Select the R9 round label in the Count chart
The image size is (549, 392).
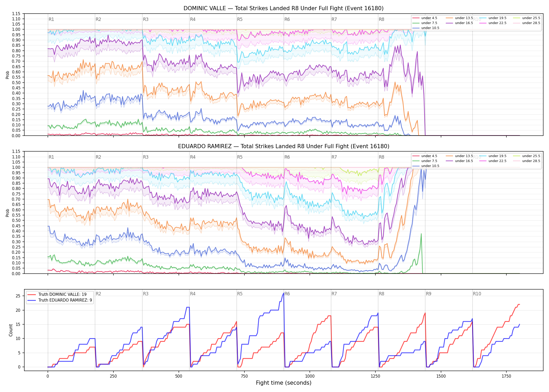[428, 294]
